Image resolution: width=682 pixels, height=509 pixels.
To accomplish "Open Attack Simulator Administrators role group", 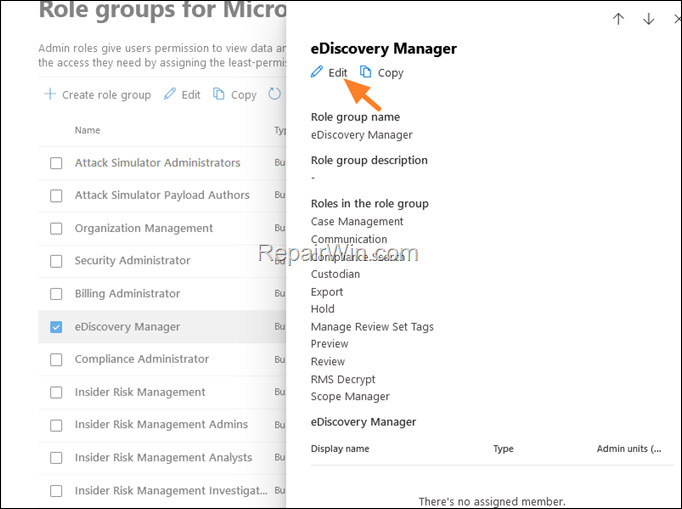I will tap(157, 163).
